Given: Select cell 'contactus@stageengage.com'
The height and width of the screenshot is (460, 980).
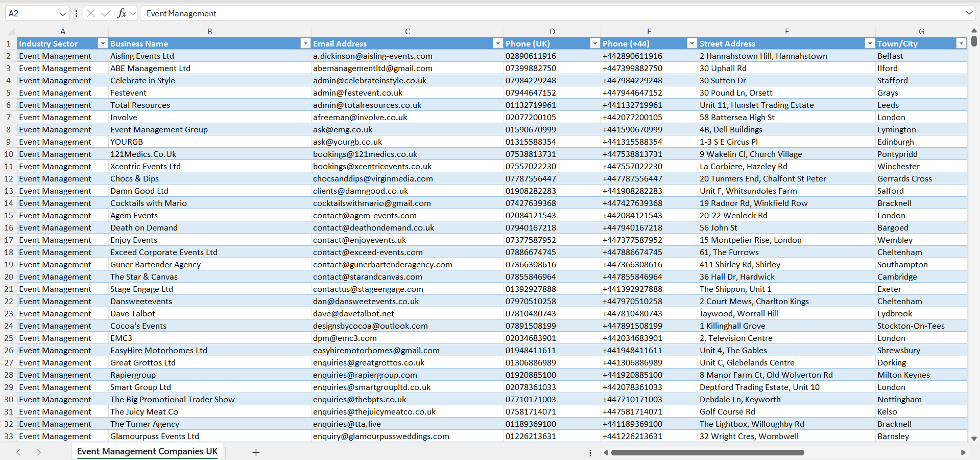Looking at the screenshot, I should pyautogui.click(x=408, y=289).
